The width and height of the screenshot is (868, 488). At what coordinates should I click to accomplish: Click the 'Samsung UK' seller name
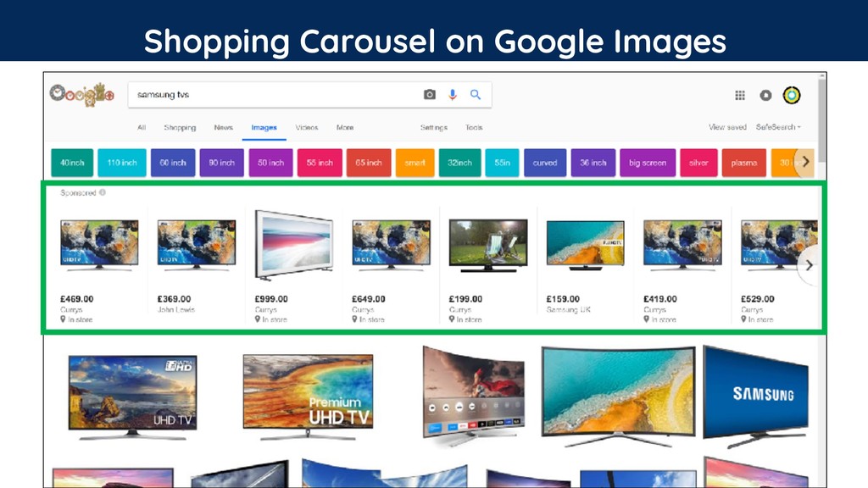(x=568, y=310)
